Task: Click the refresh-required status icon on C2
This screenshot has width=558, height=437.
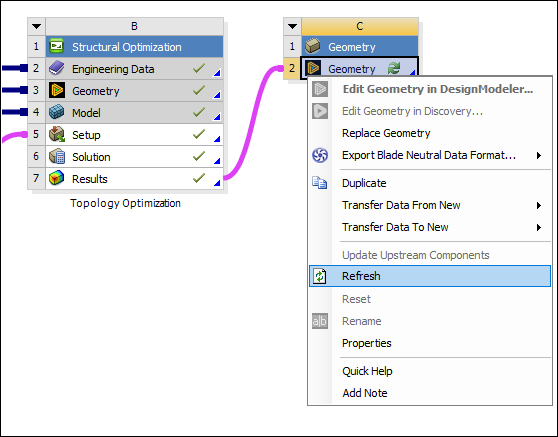Action: [394, 68]
